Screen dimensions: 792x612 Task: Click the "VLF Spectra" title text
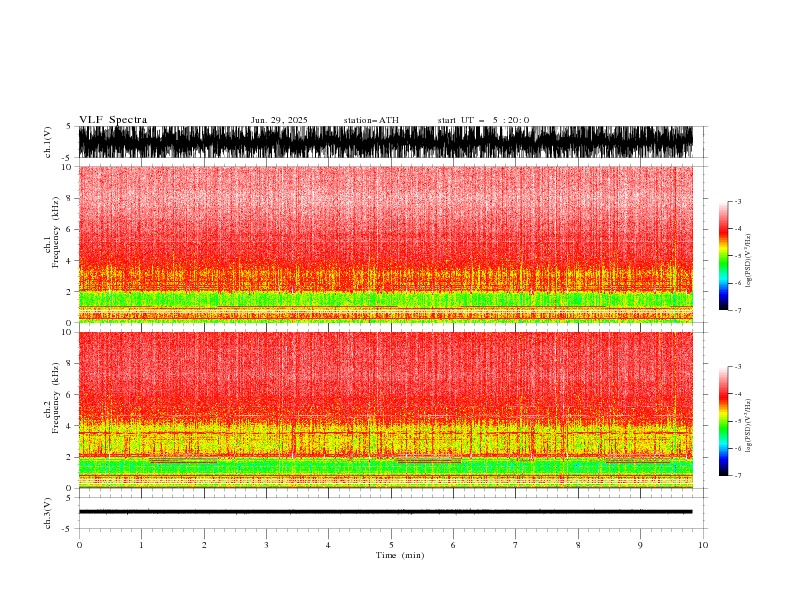tap(113, 120)
